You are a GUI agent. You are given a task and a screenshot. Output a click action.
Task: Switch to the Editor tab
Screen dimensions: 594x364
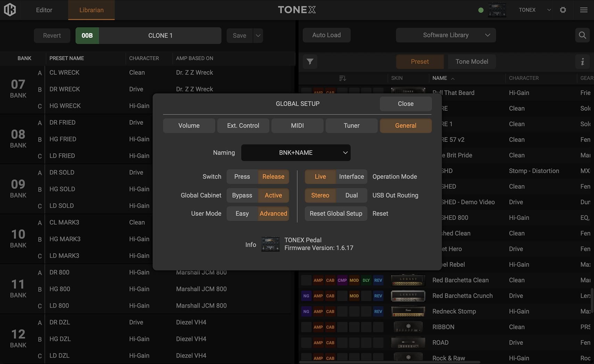pos(44,10)
